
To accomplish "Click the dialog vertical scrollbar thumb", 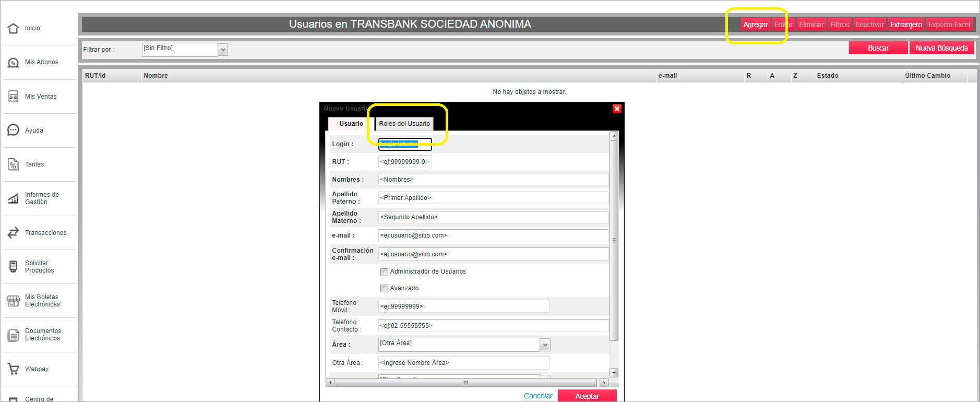I will [614, 241].
